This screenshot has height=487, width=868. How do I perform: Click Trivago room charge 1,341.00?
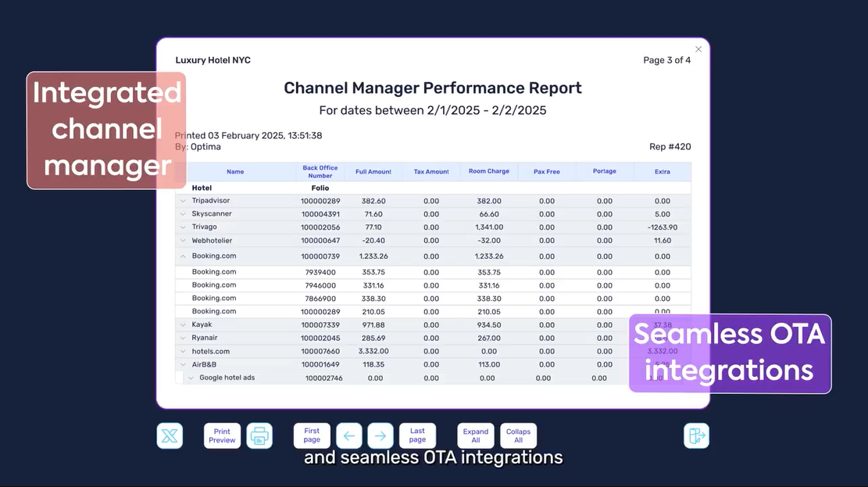coord(489,227)
